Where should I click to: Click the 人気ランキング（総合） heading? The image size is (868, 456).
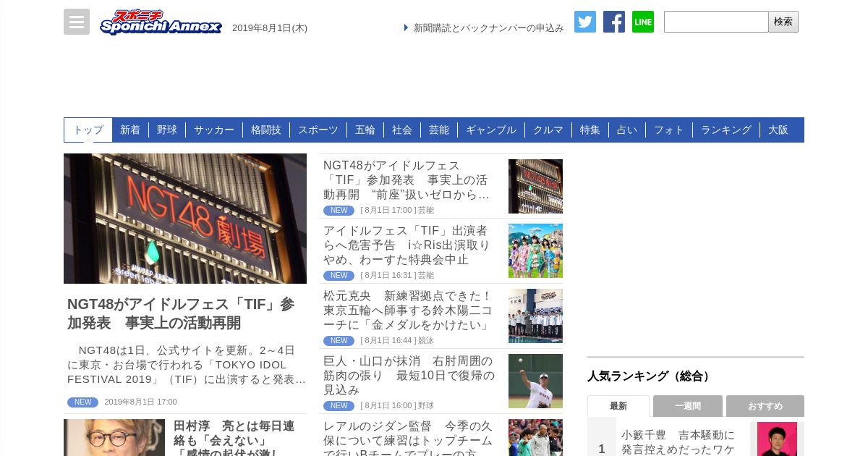651,376
